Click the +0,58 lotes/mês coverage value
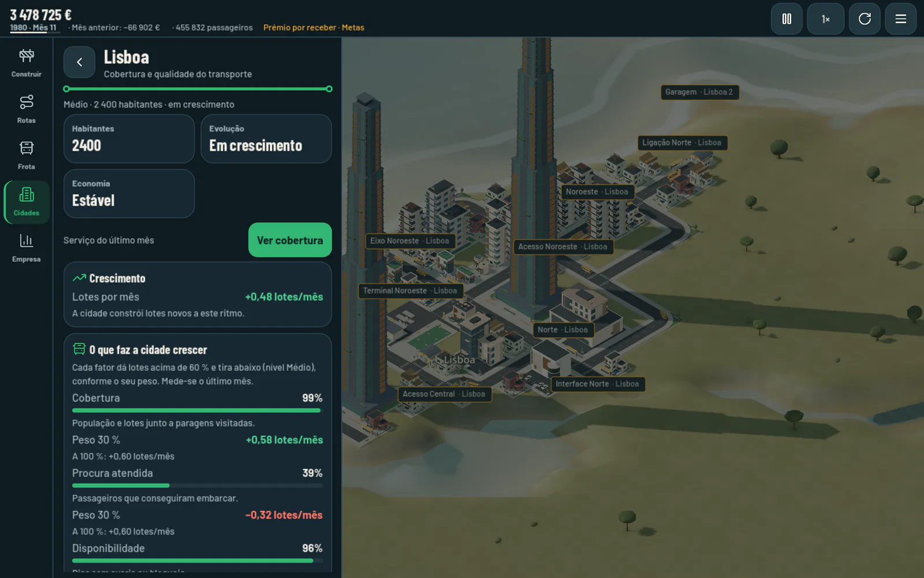The height and width of the screenshot is (578, 924). (285, 440)
